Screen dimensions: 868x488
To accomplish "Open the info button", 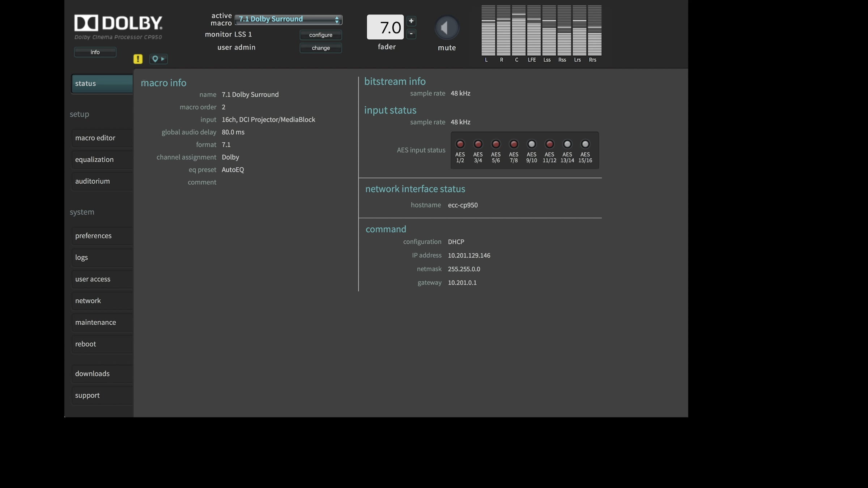I will tap(95, 52).
